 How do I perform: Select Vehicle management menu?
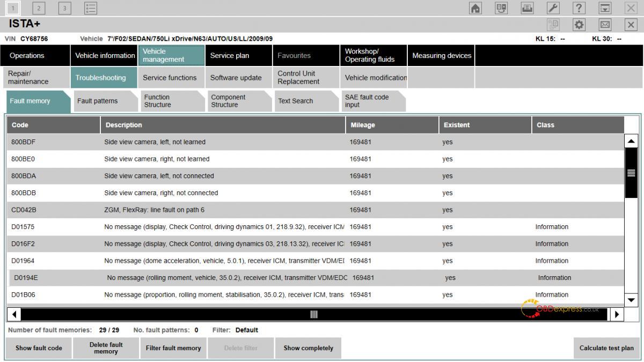(172, 56)
